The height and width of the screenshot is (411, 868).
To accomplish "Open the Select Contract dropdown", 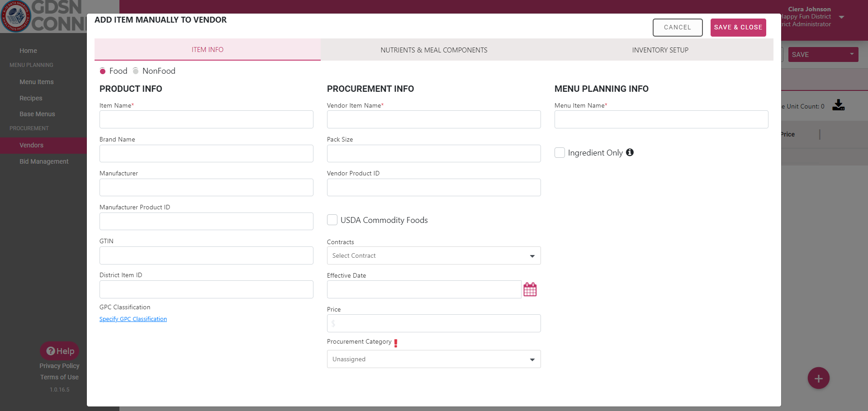I will pyautogui.click(x=434, y=255).
